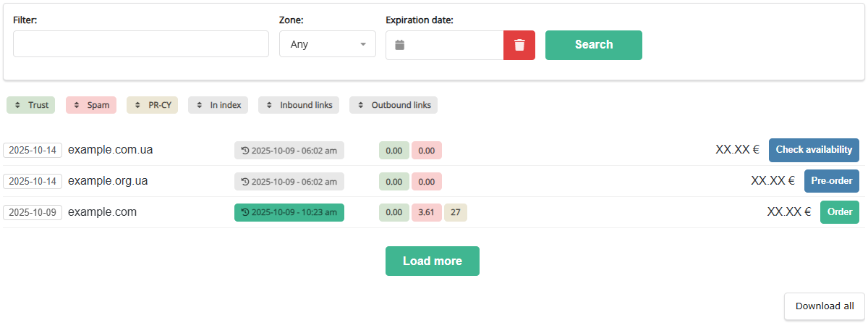Sort by Inbound links
This screenshot has height=323, width=868.
point(299,105)
